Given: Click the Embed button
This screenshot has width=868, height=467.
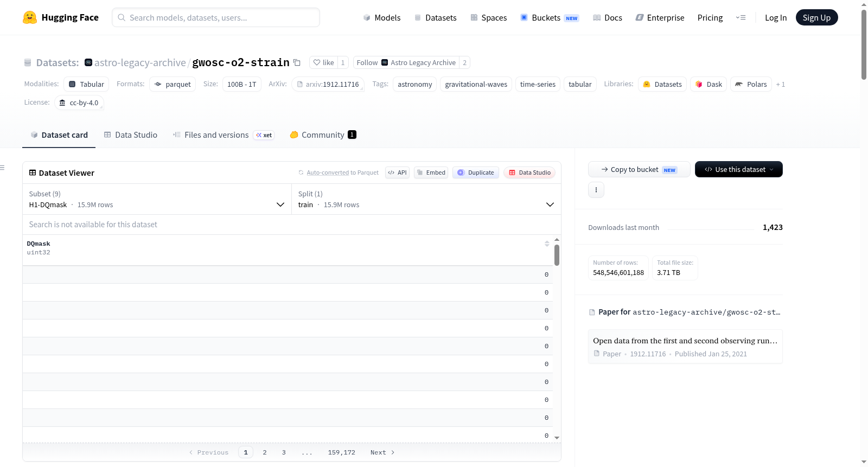Looking at the screenshot, I should tap(431, 172).
